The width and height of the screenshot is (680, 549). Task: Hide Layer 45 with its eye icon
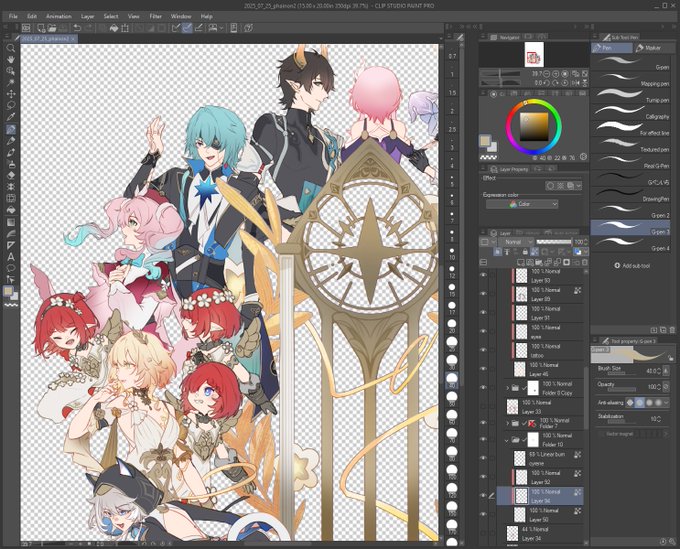(x=483, y=369)
